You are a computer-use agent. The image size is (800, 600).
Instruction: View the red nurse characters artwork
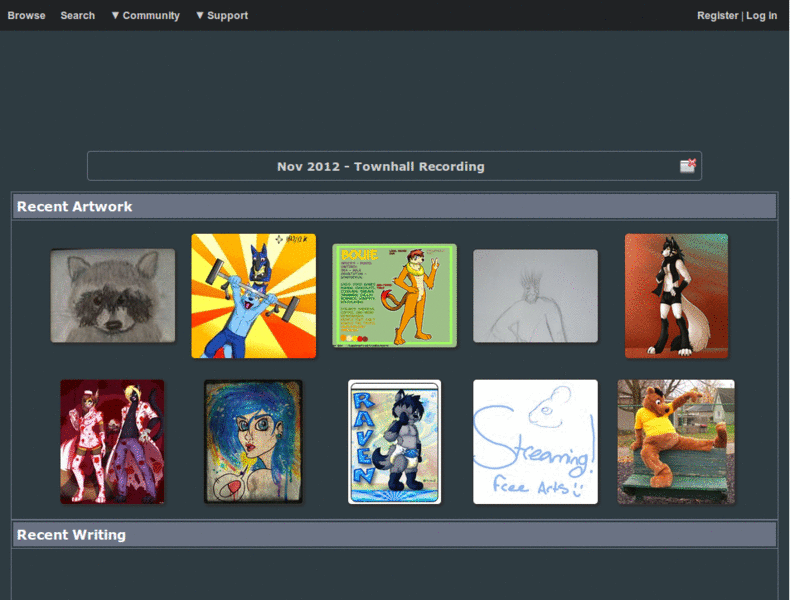coord(112,440)
